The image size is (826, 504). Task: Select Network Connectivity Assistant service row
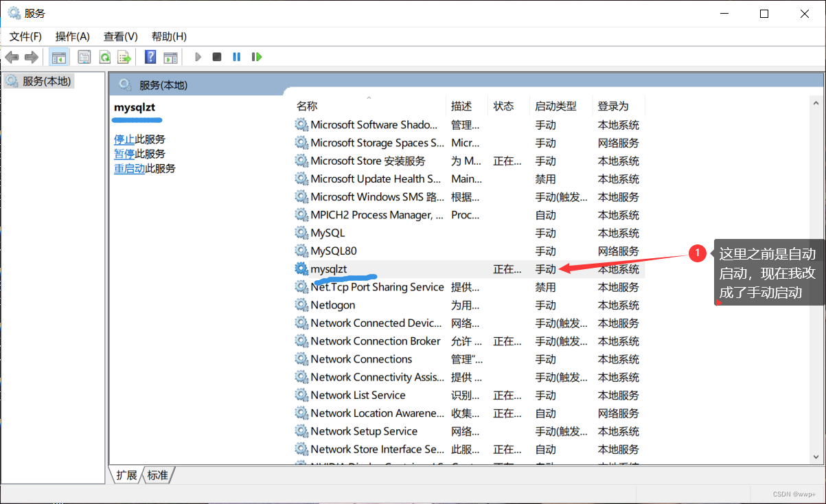click(468, 377)
